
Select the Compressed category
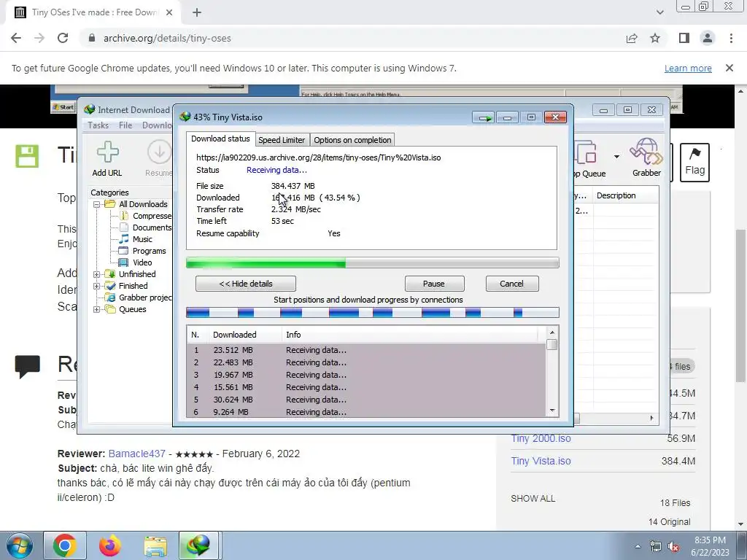pyautogui.click(x=145, y=216)
